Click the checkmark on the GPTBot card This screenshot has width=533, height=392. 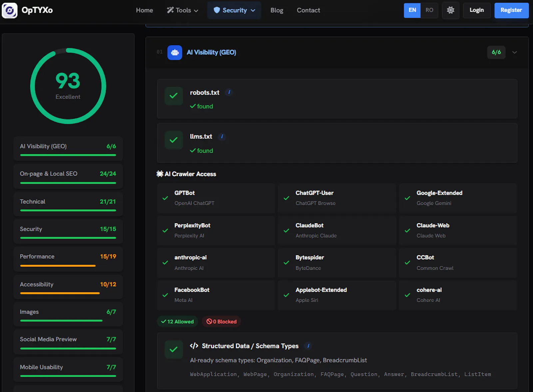165,198
